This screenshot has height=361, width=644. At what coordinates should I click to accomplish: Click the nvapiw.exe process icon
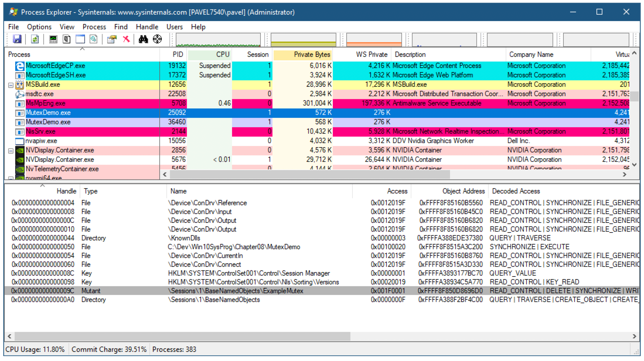point(20,141)
